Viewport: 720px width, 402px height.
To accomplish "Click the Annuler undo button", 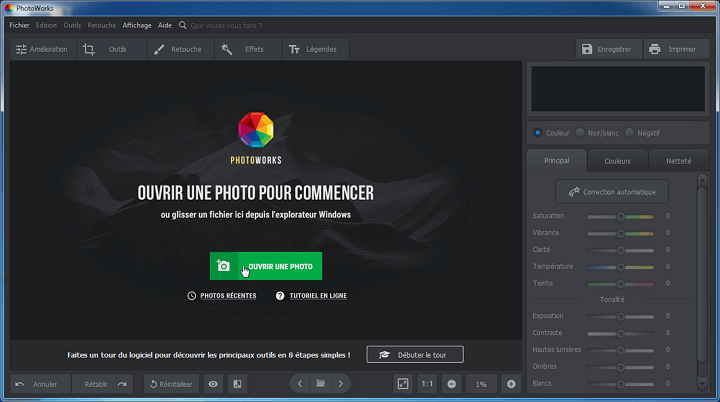I will point(40,384).
